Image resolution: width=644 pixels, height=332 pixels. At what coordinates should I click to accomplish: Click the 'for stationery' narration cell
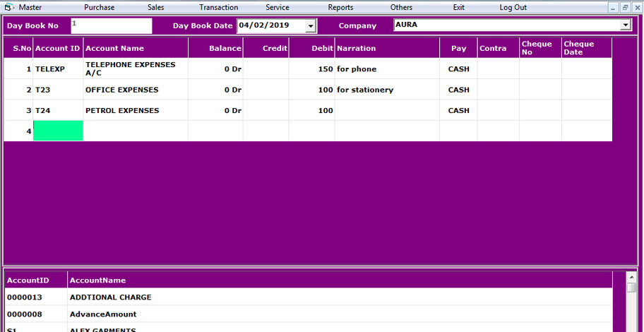[x=387, y=90]
